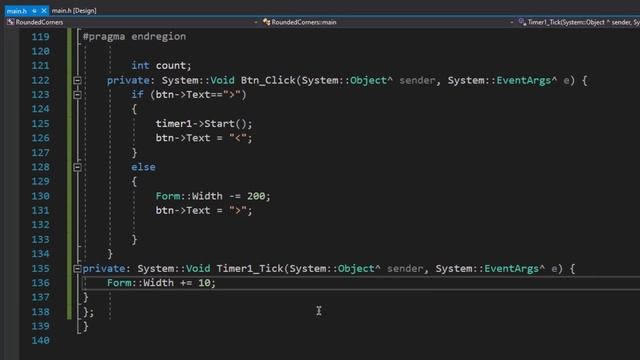Click 'timer1->Start();' statement
640x360 pixels.
204,124
